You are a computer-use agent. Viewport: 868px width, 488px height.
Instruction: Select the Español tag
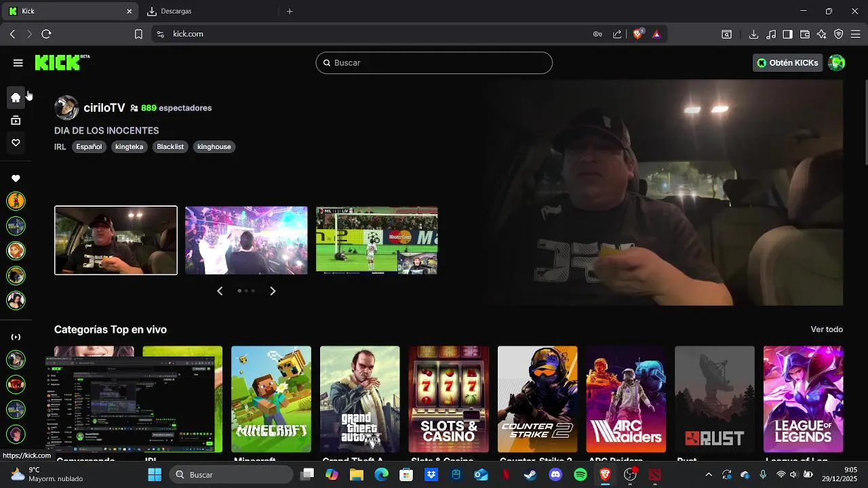89,146
